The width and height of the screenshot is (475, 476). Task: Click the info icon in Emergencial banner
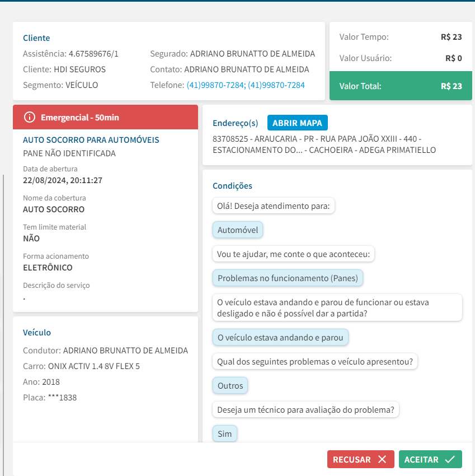[30, 118]
